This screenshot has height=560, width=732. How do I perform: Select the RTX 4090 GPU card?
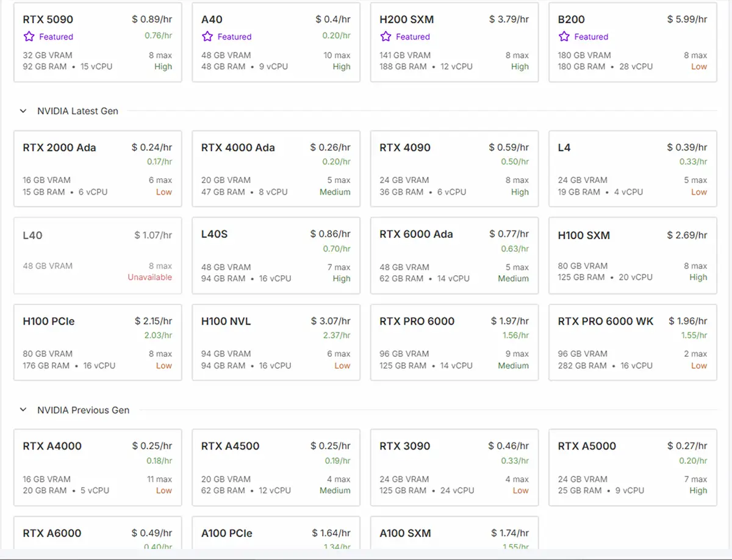[x=454, y=169]
